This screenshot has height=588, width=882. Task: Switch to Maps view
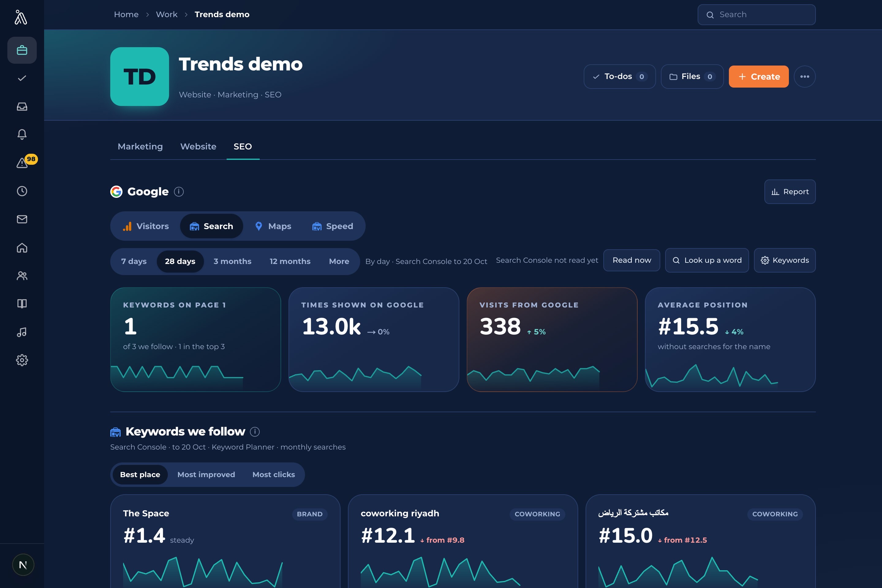tap(273, 226)
